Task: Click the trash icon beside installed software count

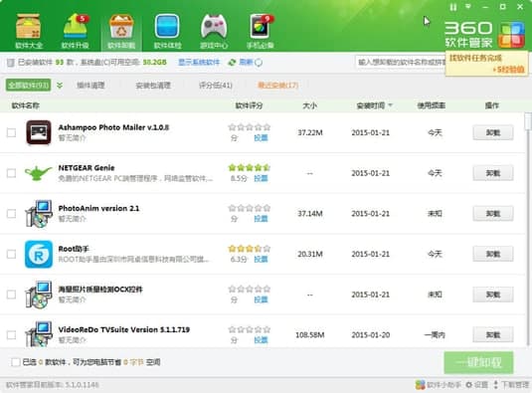Action: (x=11, y=63)
